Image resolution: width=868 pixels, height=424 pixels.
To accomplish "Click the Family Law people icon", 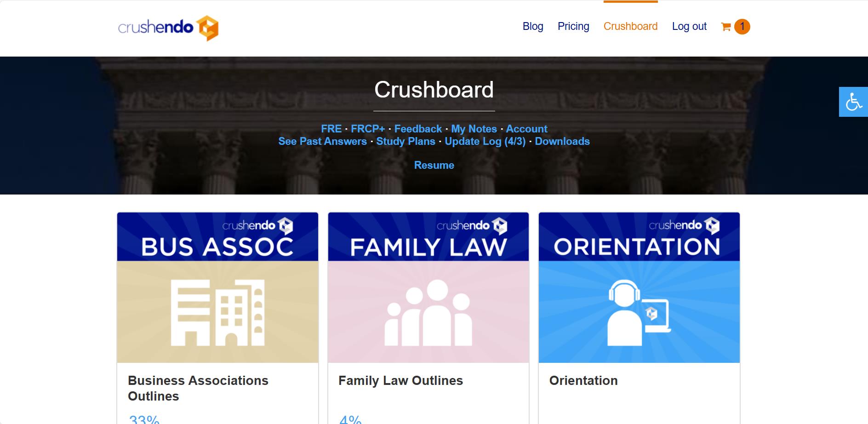I will (428, 313).
